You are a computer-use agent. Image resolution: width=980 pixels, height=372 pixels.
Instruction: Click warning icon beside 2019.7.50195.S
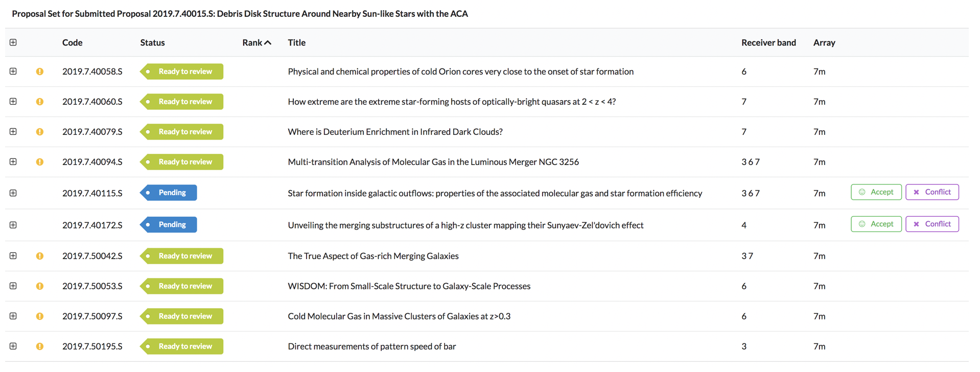pos(39,346)
